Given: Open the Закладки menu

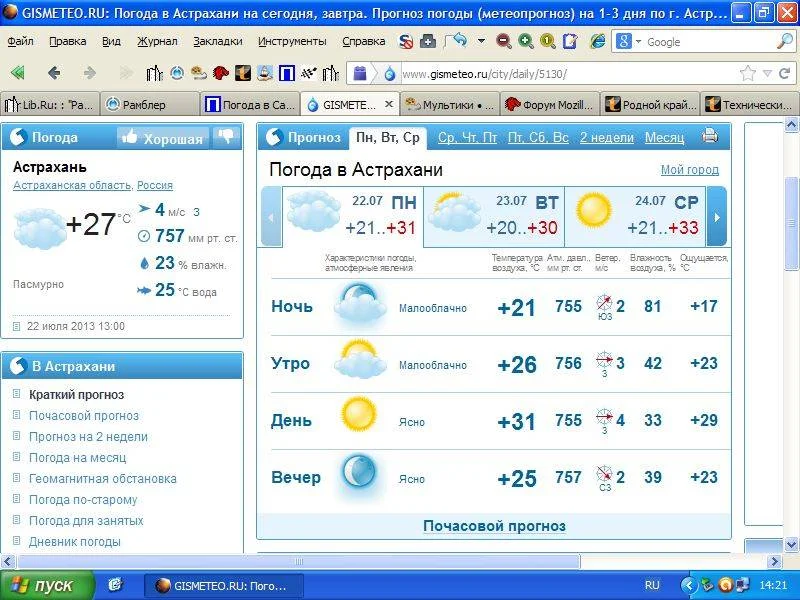Looking at the screenshot, I should (x=217, y=42).
